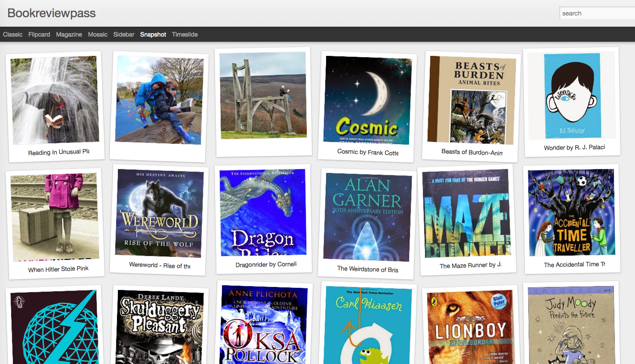Image resolution: width=635 pixels, height=364 pixels.
Task: Click the 'When Hitler Stole Pink' caption
Action: (x=58, y=269)
